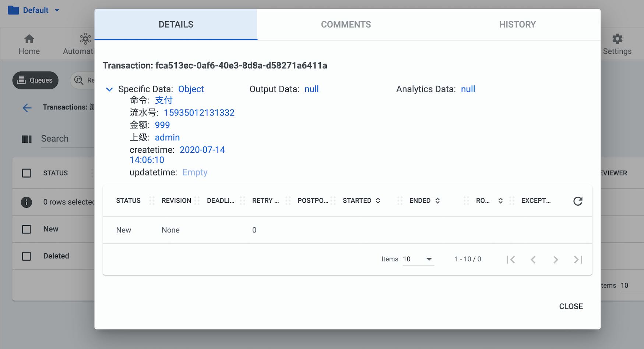Open the Items per page dropdown
Viewport: 644px width, 349px height.
point(418,259)
